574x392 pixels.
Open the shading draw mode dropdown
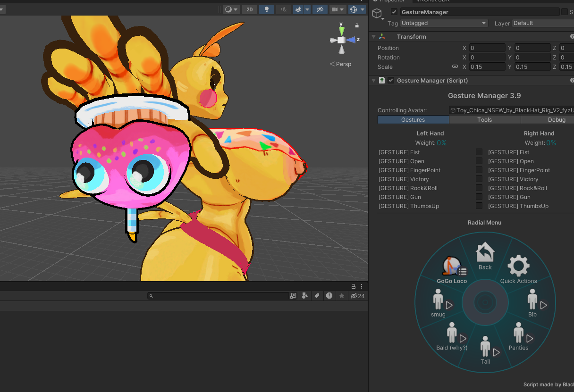[231, 9]
